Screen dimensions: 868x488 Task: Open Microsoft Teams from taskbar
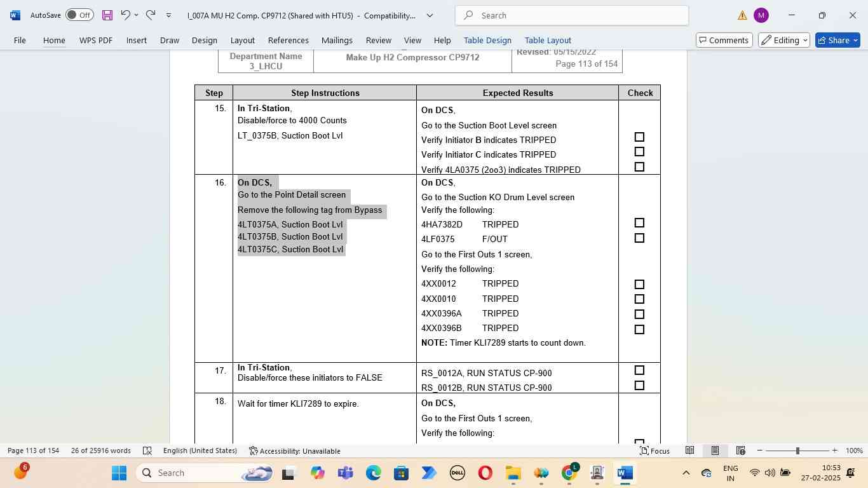(x=345, y=473)
